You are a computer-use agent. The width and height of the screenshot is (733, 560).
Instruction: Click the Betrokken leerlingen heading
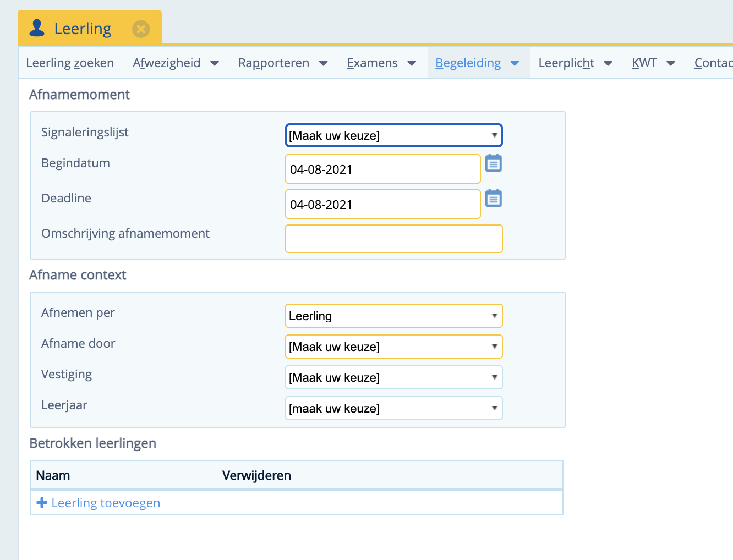pos(93,443)
